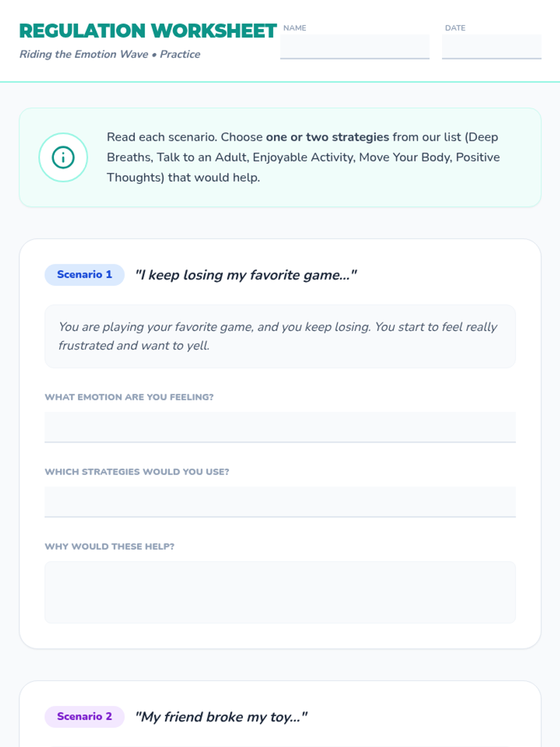Click the 'WHICH STRATEGIES WOULD YOU USE?' label
Image resolution: width=560 pixels, height=747 pixels.
(137, 472)
